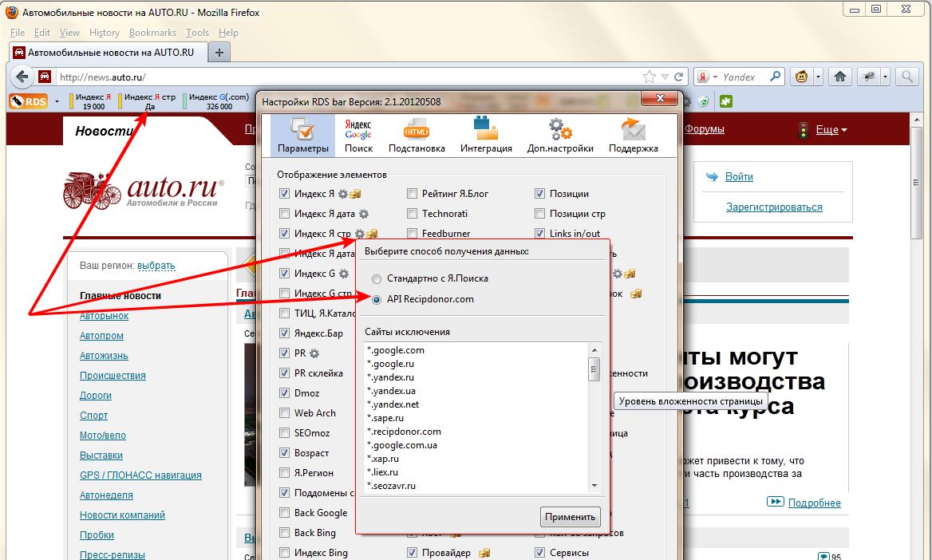
Task: Open the Авторынок news link
Action: (x=104, y=316)
